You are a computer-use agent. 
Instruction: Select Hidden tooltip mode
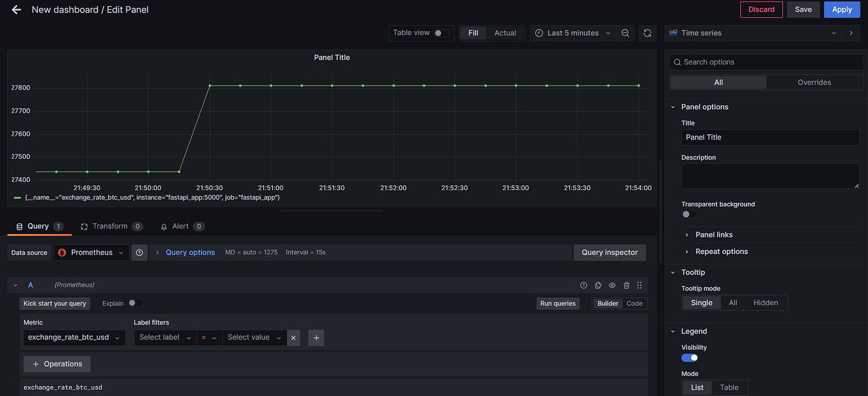pyautogui.click(x=766, y=302)
